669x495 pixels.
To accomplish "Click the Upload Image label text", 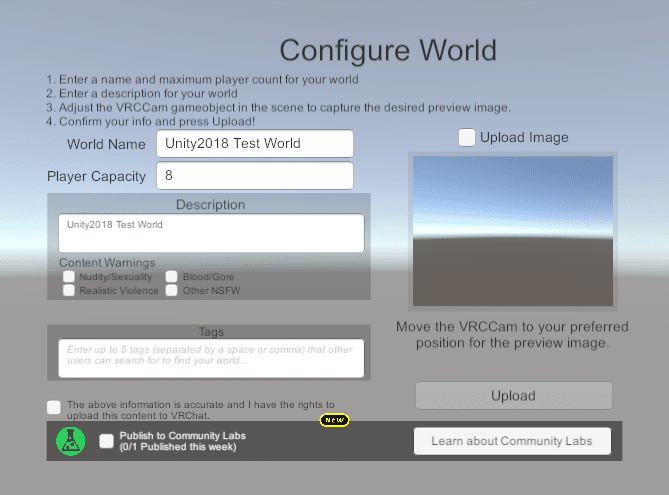I will click(x=524, y=137).
